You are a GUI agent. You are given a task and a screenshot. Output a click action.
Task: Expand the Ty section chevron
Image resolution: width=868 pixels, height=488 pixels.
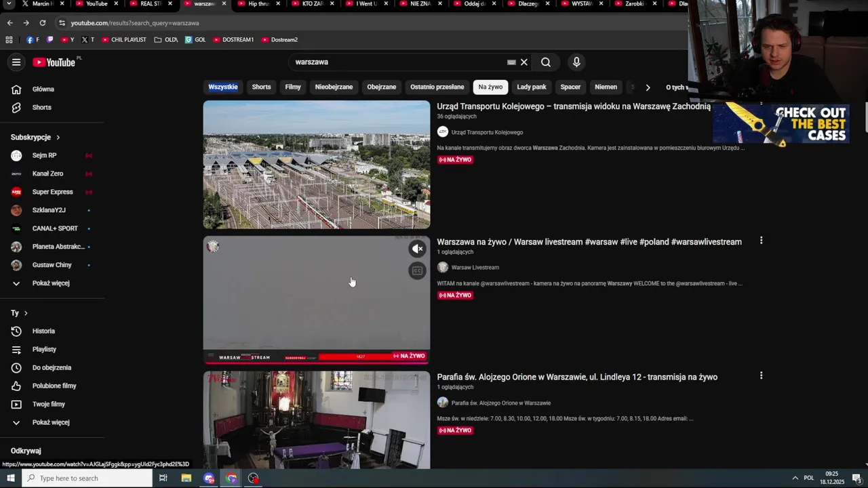pyautogui.click(x=26, y=313)
